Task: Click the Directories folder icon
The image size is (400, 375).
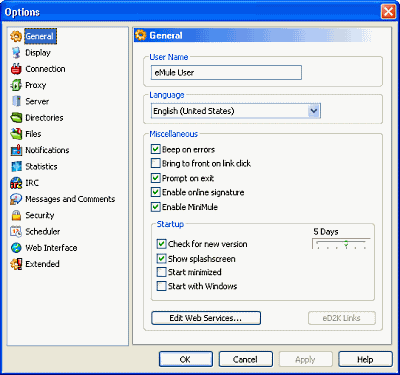Action: point(16,118)
